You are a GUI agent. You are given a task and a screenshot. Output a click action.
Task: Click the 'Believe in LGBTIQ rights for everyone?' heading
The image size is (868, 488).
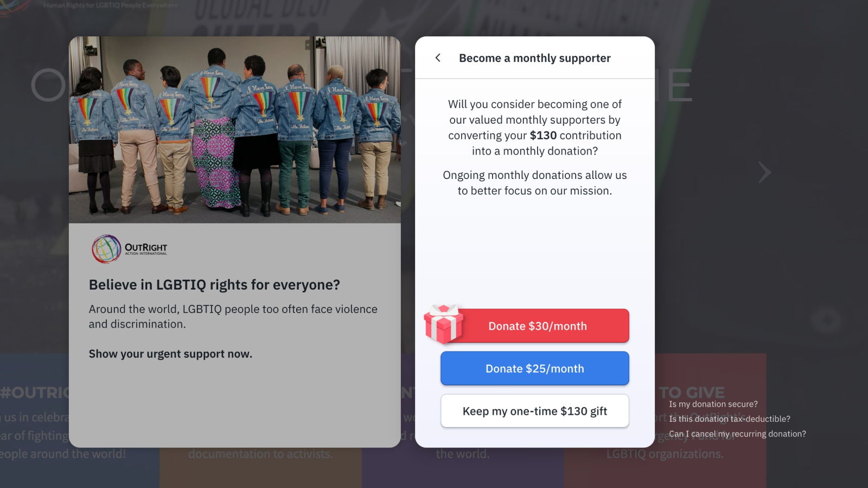coord(214,285)
